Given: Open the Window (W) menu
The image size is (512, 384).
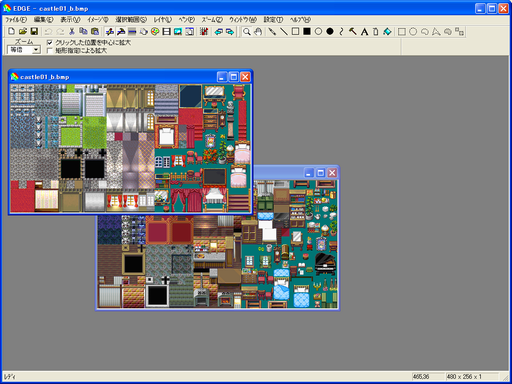Looking at the screenshot, I should 243,20.
